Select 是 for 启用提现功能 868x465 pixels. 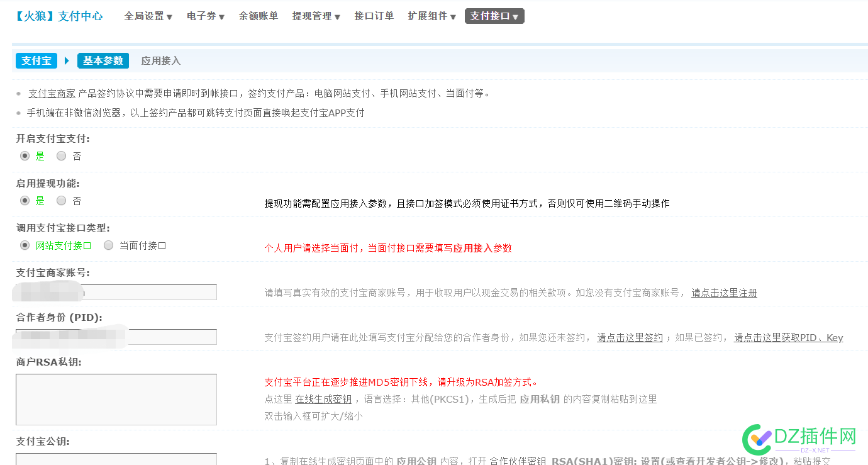[25, 201]
